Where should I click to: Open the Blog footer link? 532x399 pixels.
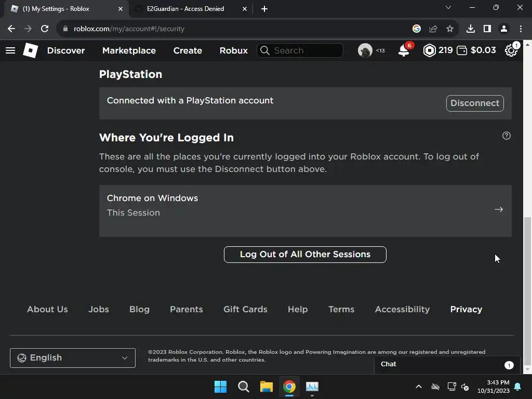click(x=139, y=310)
